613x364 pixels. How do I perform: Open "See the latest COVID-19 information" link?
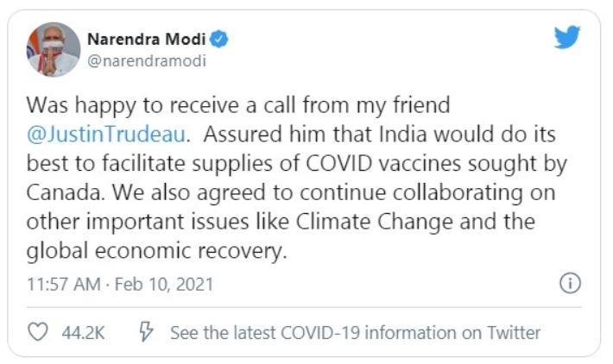(355, 332)
